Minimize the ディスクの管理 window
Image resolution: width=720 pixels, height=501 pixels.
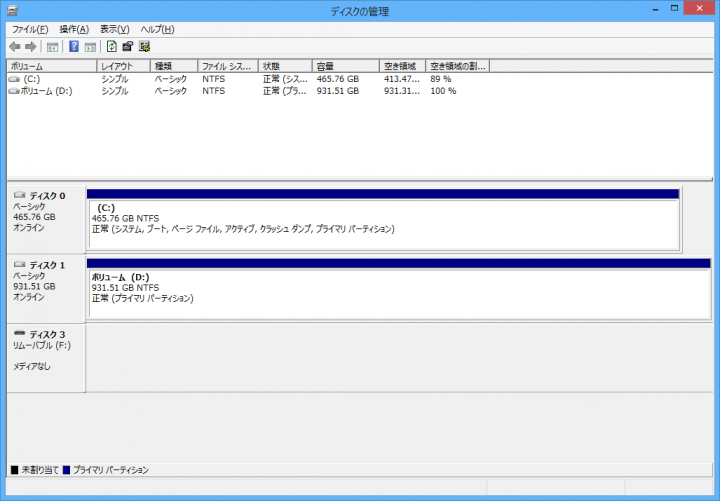(x=656, y=9)
